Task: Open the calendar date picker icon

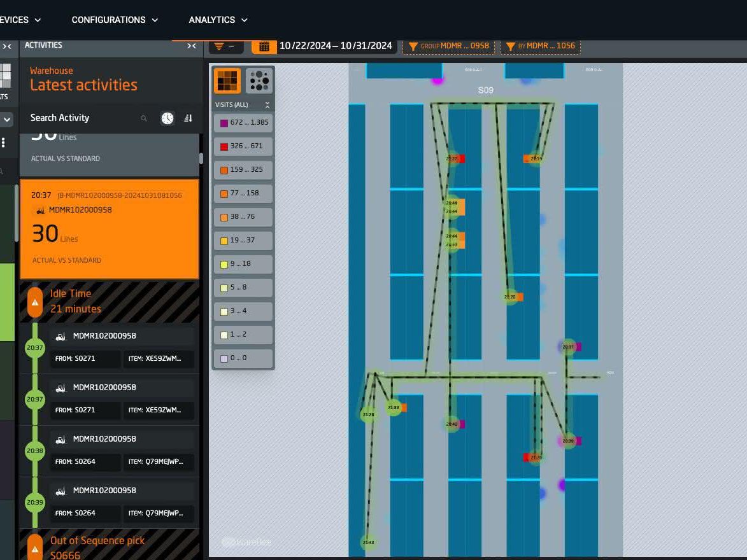Action: [264, 46]
